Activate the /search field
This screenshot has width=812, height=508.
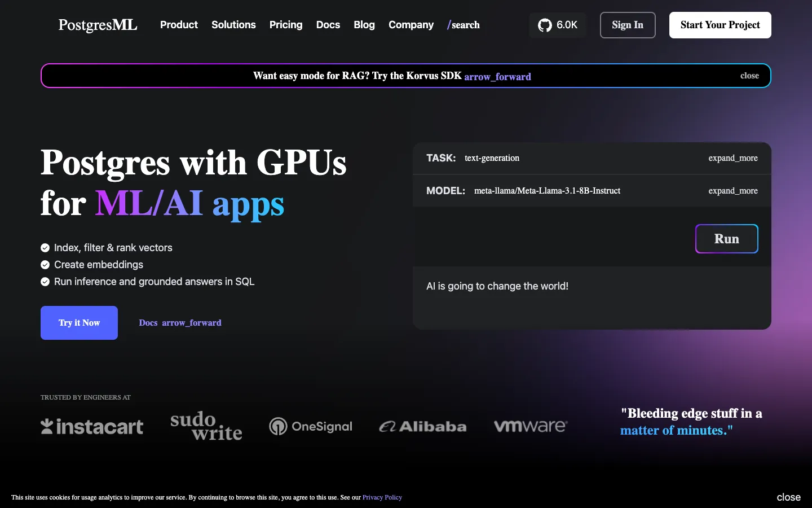click(464, 25)
